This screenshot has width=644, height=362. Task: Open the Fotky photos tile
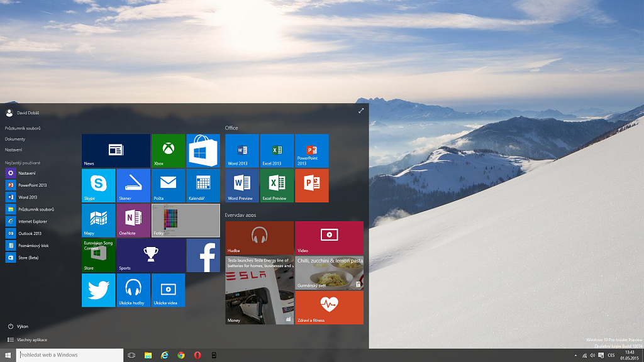click(x=186, y=221)
